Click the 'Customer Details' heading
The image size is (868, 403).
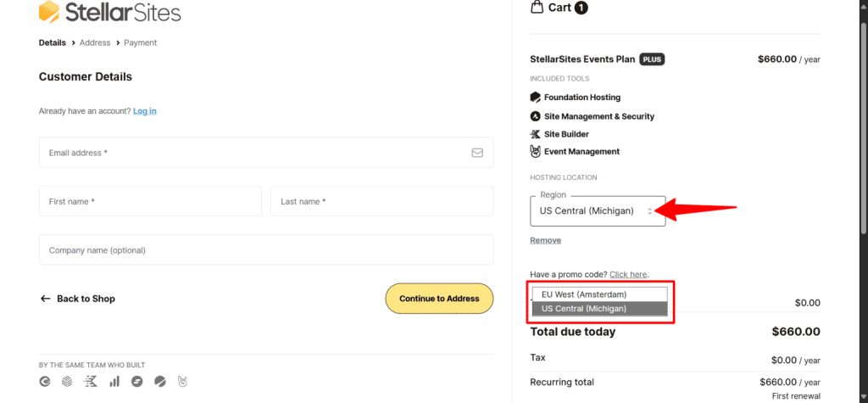point(86,76)
